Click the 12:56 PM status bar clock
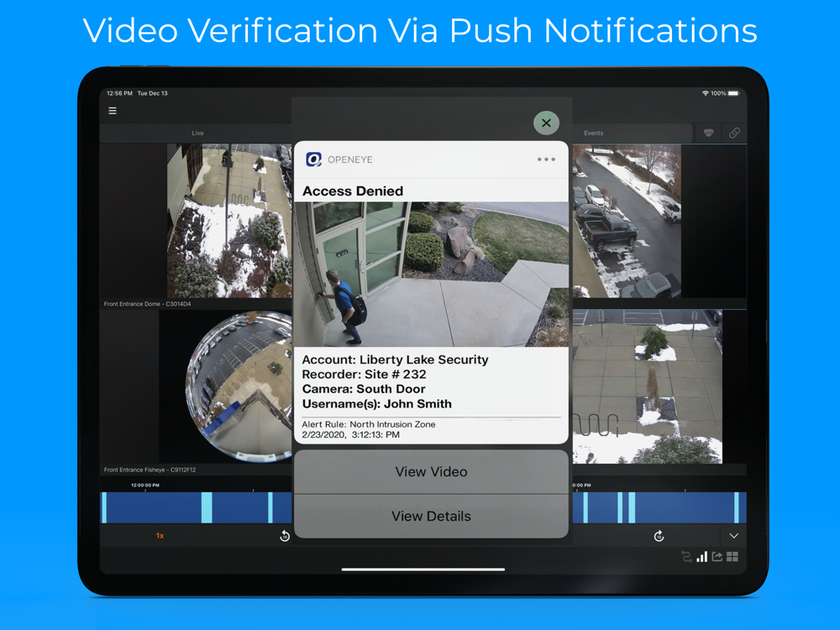Viewport: 840px width, 630px height. 119,93
